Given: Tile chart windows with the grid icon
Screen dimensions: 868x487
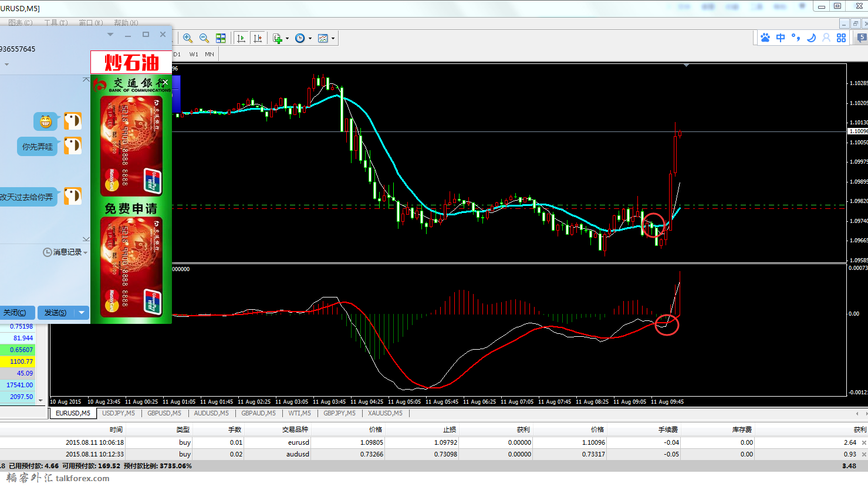Looking at the screenshot, I should pos(221,38).
